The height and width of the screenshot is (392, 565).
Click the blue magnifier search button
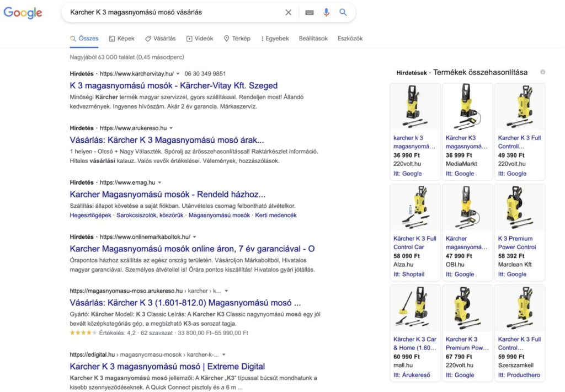pos(343,12)
